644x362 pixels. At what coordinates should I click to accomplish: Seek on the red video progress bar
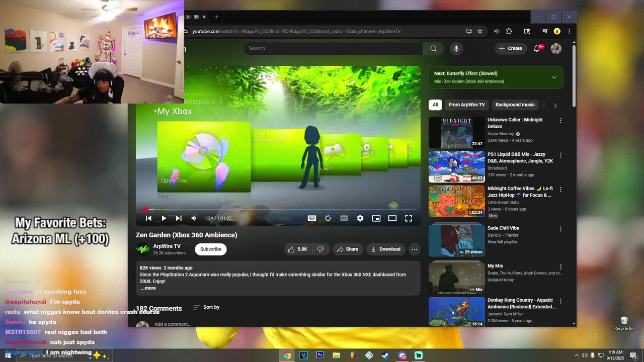(x=278, y=210)
